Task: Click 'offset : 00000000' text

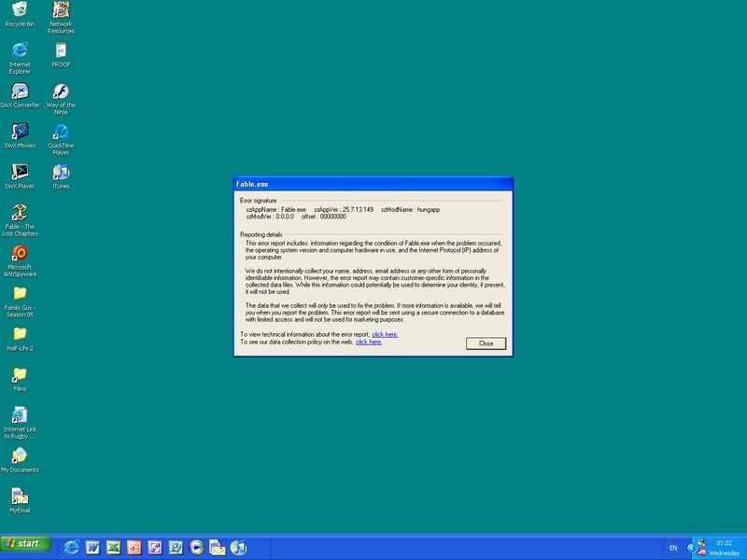Action: [323, 217]
